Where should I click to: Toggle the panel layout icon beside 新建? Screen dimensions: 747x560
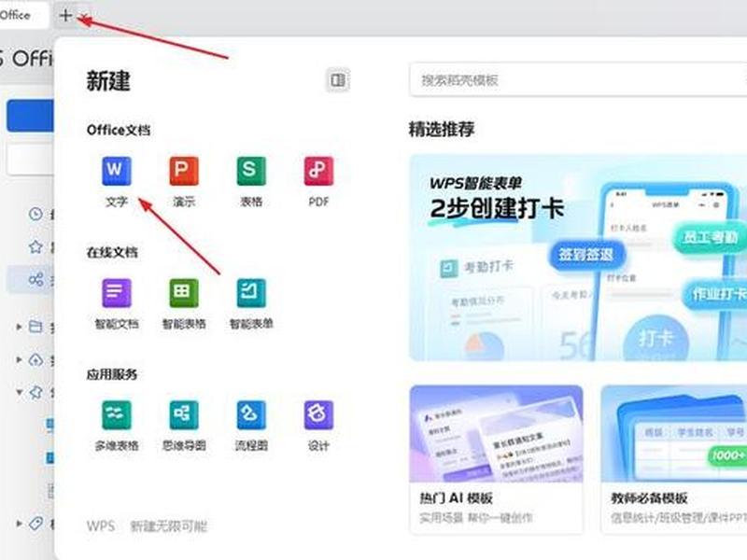(x=338, y=79)
